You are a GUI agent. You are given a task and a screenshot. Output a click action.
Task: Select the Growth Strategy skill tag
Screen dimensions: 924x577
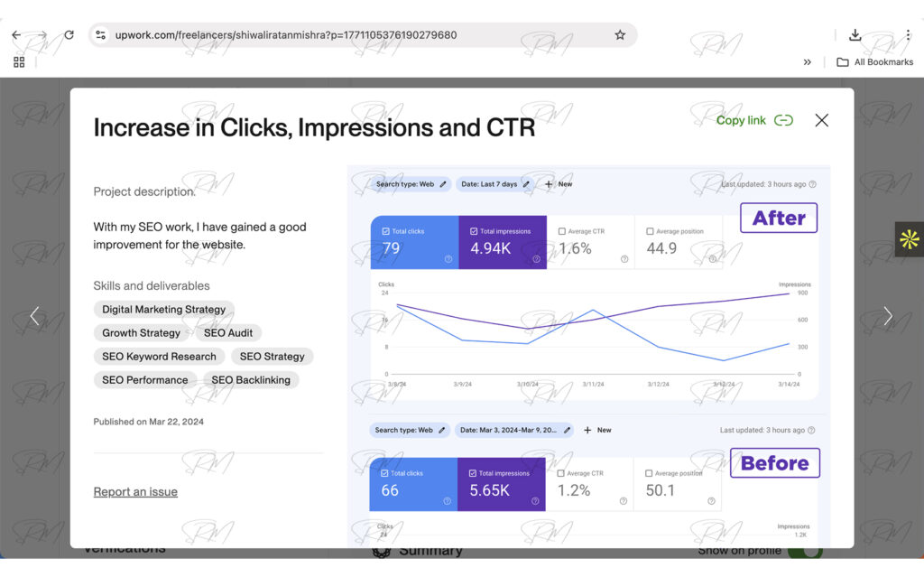pyautogui.click(x=142, y=333)
